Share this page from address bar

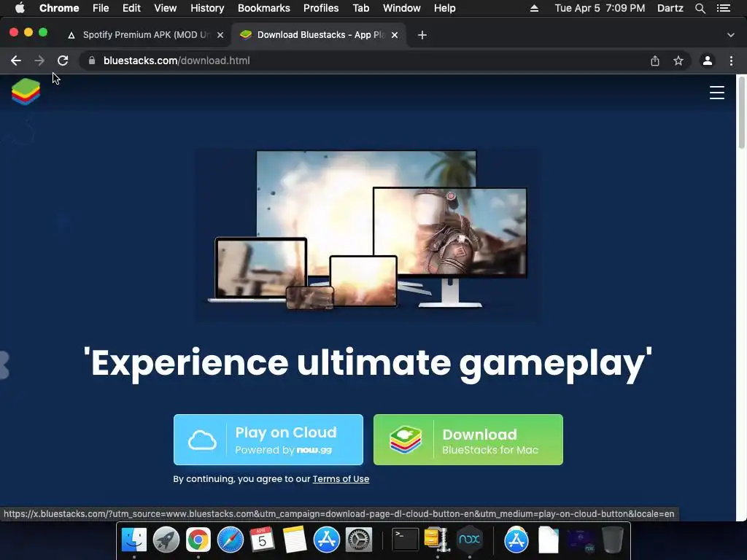(x=655, y=61)
